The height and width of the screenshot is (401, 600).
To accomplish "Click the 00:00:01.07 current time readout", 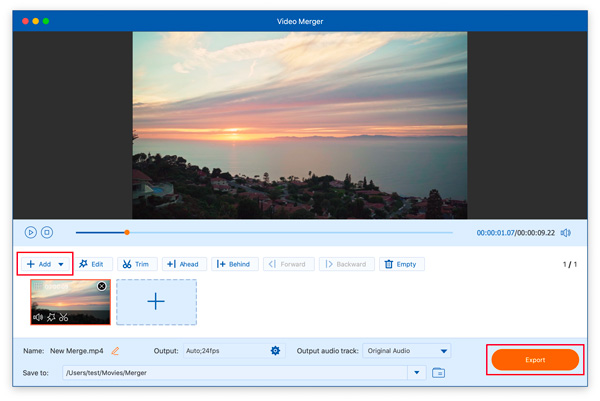I will click(495, 233).
